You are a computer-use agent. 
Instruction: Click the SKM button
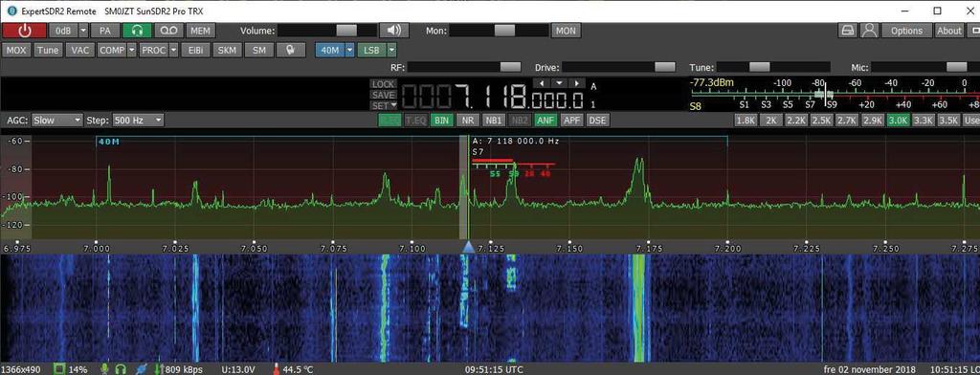227,50
